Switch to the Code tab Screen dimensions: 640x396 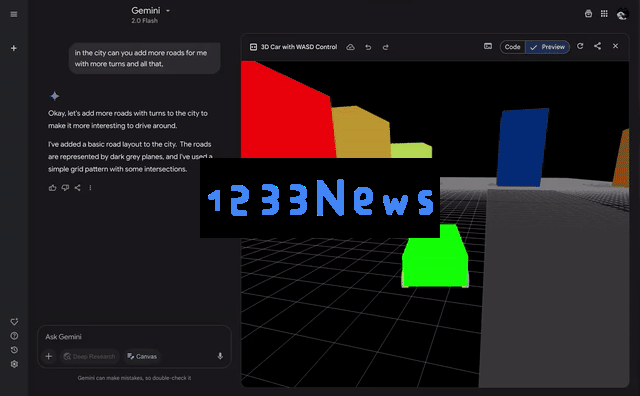[512, 47]
